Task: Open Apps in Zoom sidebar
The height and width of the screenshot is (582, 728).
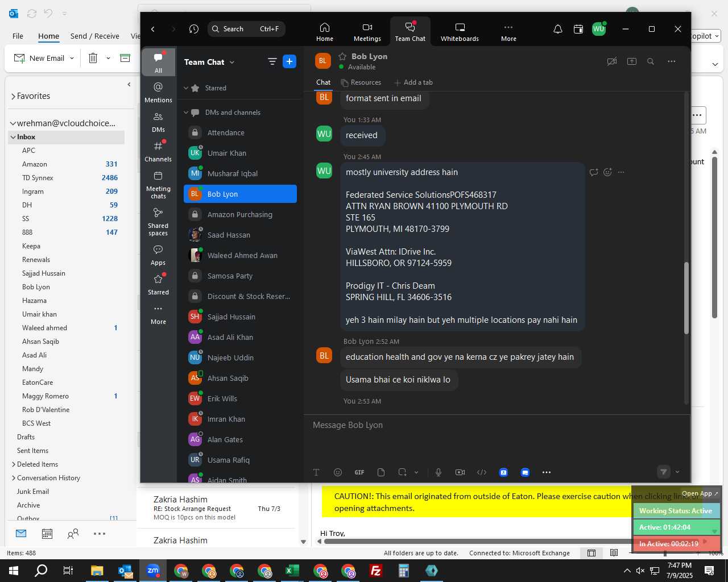Action: (x=158, y=255)
